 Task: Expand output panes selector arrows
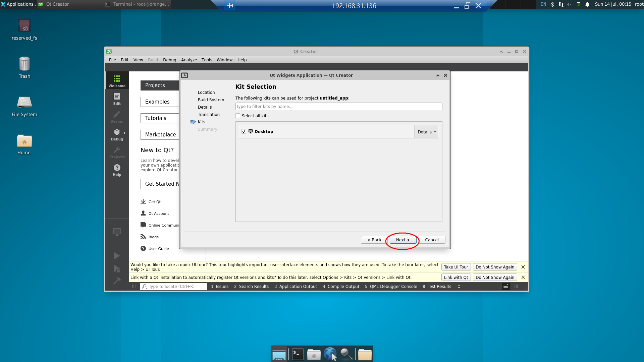click(x=459, y=287)
